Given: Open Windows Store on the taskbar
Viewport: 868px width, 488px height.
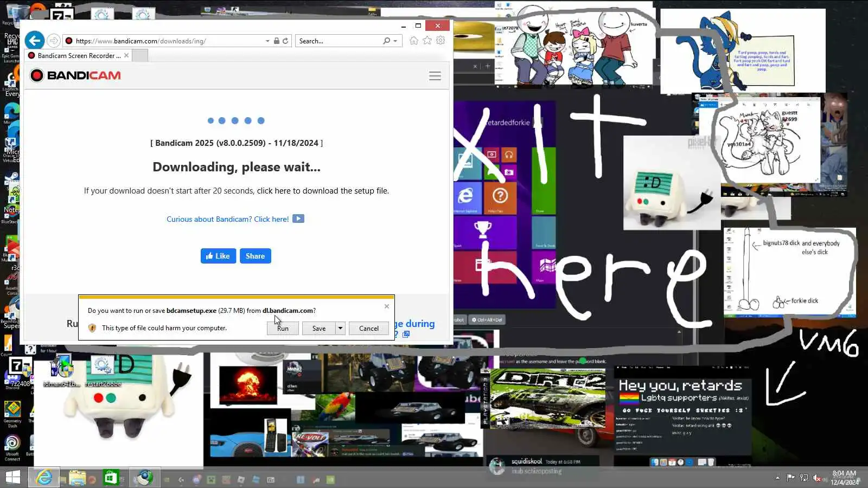Looking at the screenshot, I should tap(111, 477).
